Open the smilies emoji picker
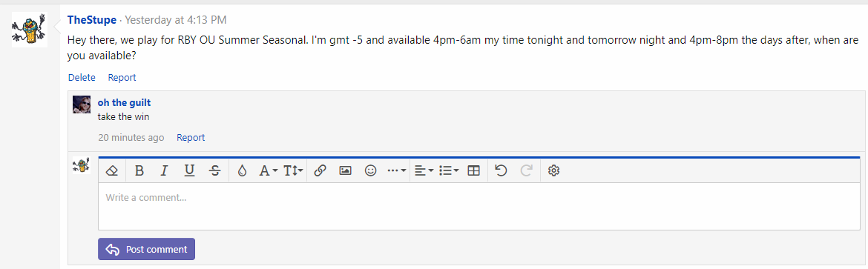This screenshot has width=868, height=269. [x=371, y=171]
